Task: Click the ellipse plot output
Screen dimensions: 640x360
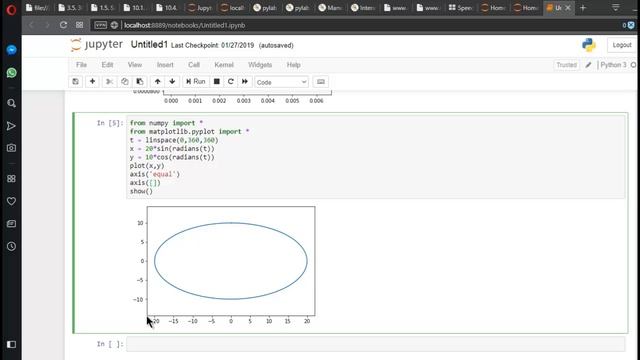Action: [x=231, y=261]
